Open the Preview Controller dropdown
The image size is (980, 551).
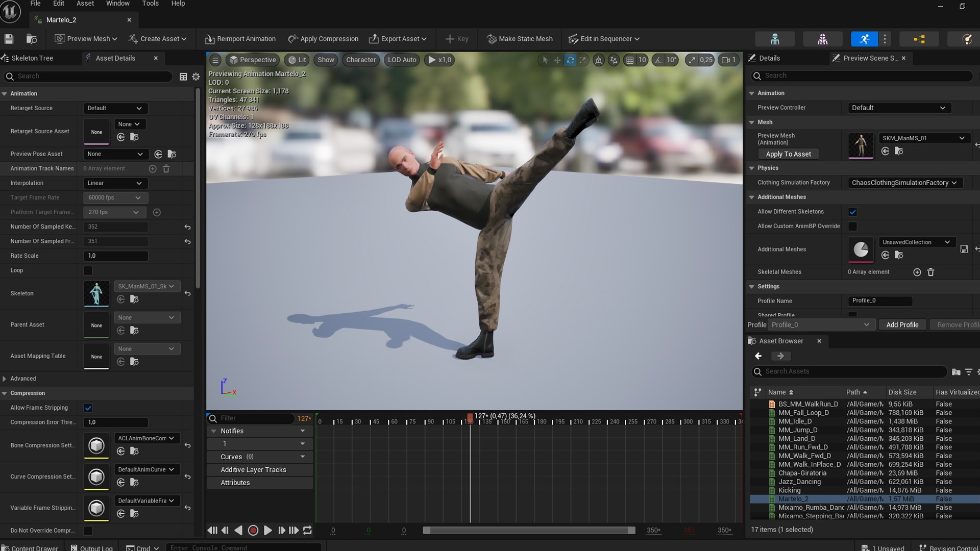click(x=899, y=108)
